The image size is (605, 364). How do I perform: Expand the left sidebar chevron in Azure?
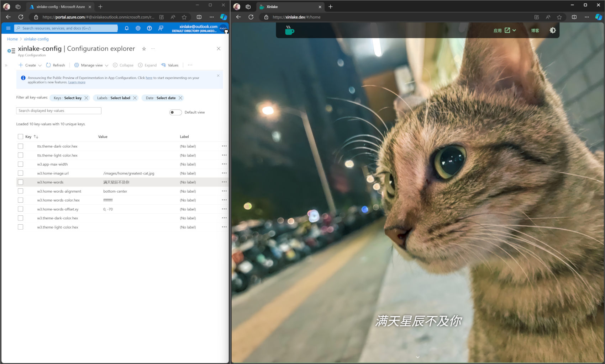pos(6,65)
